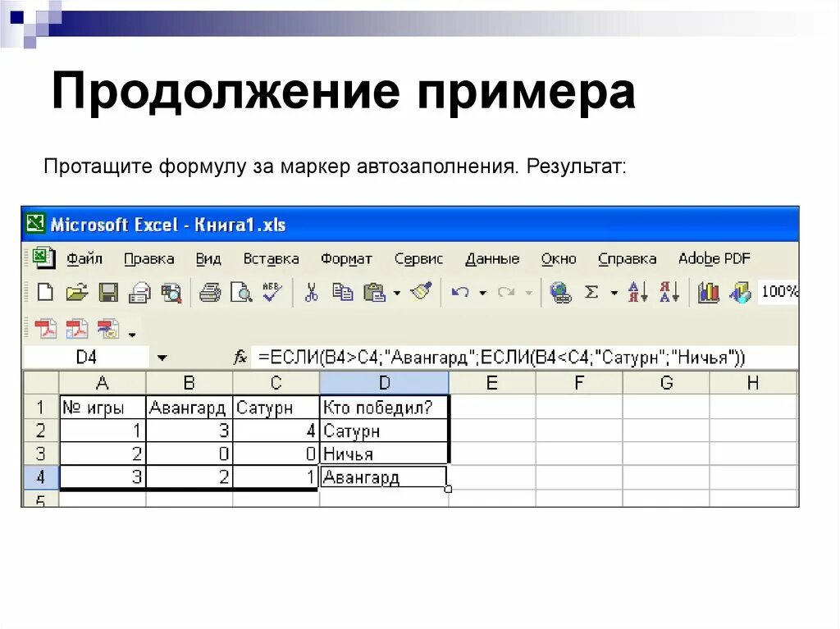Select cell D4 with 'Авангард' result

tap(384, 476)
